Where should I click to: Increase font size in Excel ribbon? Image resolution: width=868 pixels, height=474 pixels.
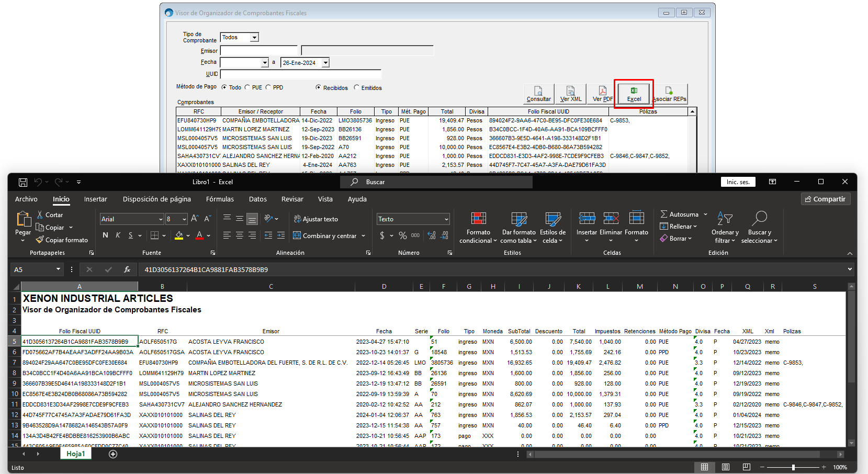pyautogui.click(x=195, y=219)
